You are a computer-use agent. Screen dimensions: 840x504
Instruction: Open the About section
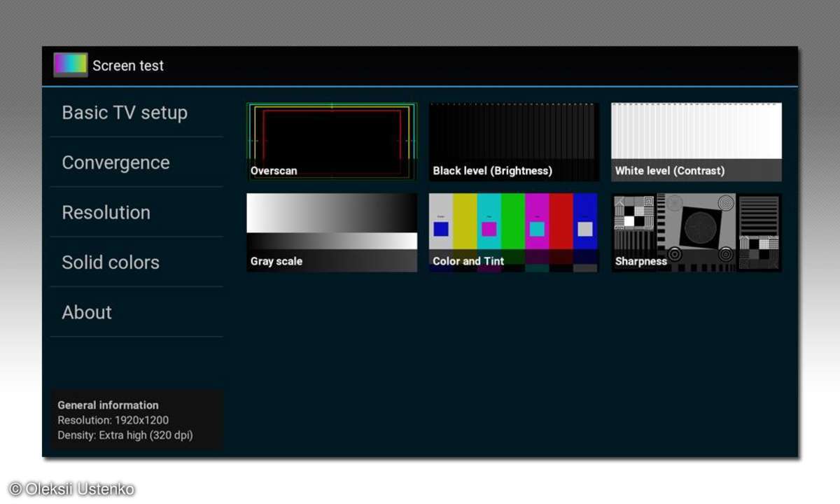point(136,311)
